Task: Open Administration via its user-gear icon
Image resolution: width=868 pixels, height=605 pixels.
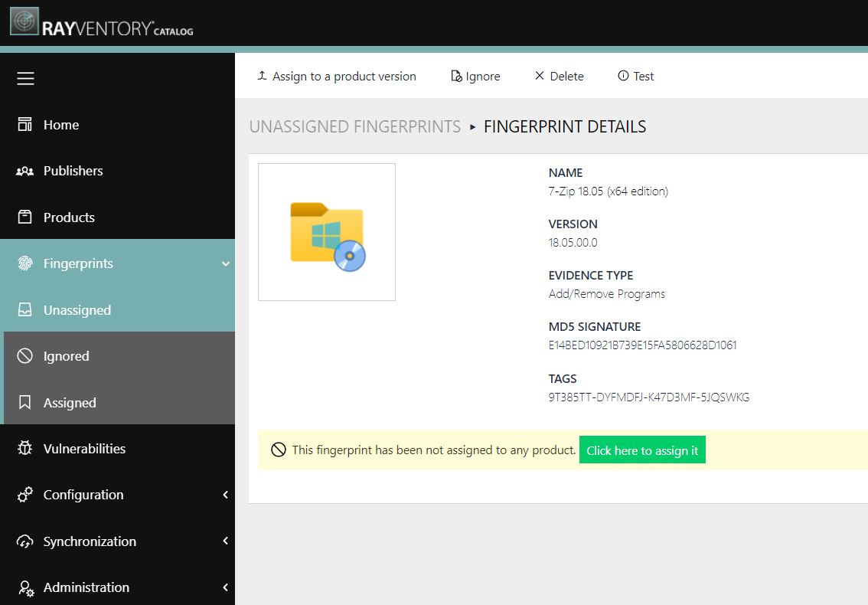Action: [x=25, y=587]
